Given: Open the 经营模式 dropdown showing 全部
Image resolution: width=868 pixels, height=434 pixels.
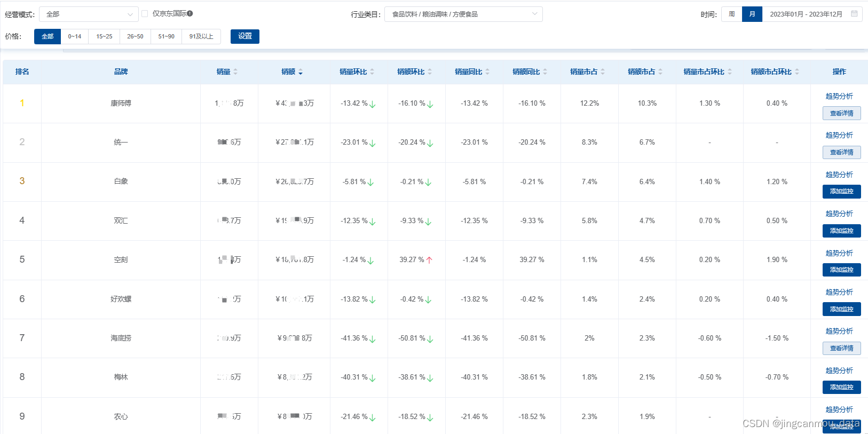Looking at the screenshot, I should [x=89, y=14].
